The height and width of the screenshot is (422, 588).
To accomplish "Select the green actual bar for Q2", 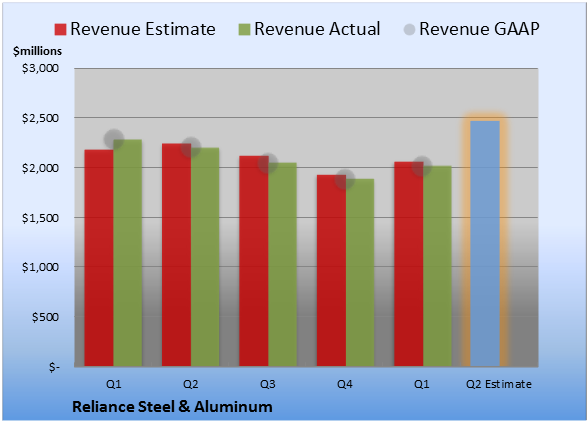I will [205, 257].
